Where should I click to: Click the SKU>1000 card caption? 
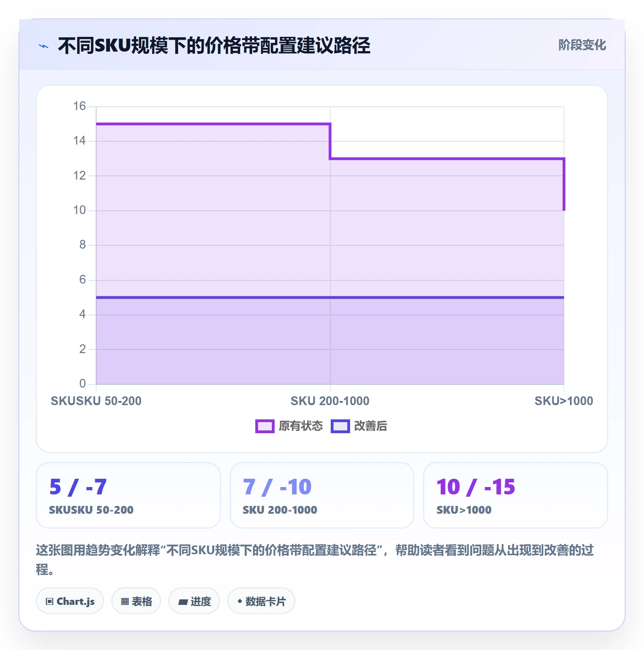pos(464,510)
